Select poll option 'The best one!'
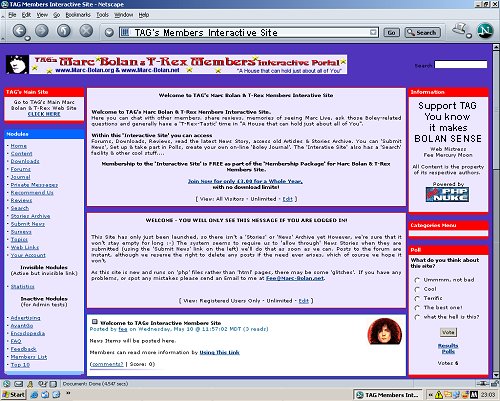Viewport: 500px width, 401px height. (x=417, y=307)
